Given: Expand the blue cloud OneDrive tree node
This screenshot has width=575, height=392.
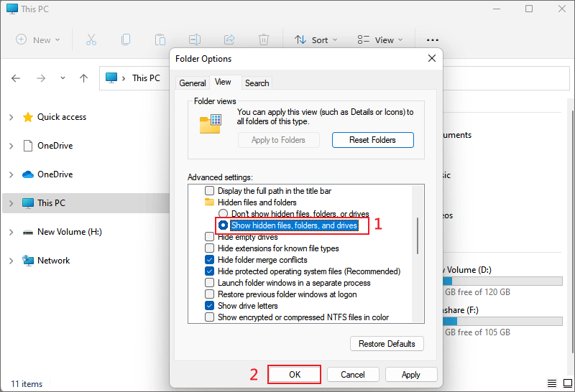Looking at the screenshot, I should coord(11,174).
